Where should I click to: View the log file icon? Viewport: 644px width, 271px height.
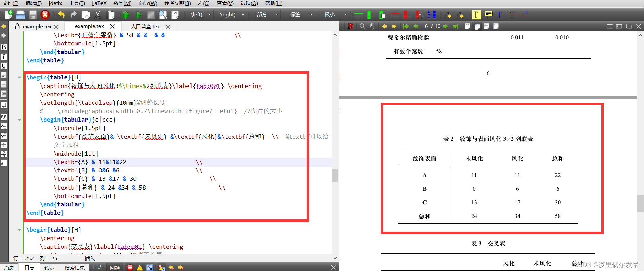[175, 14]
